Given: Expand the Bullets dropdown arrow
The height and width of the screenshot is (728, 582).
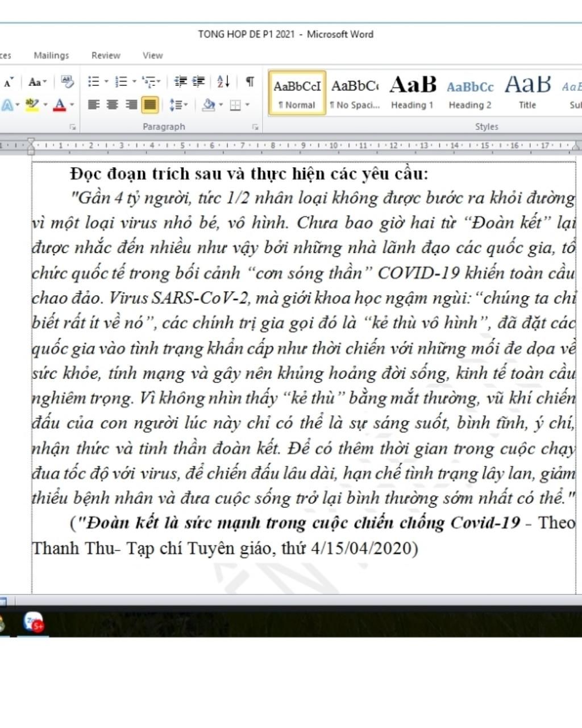Looking at the screenshot, I should pos(106,82).
